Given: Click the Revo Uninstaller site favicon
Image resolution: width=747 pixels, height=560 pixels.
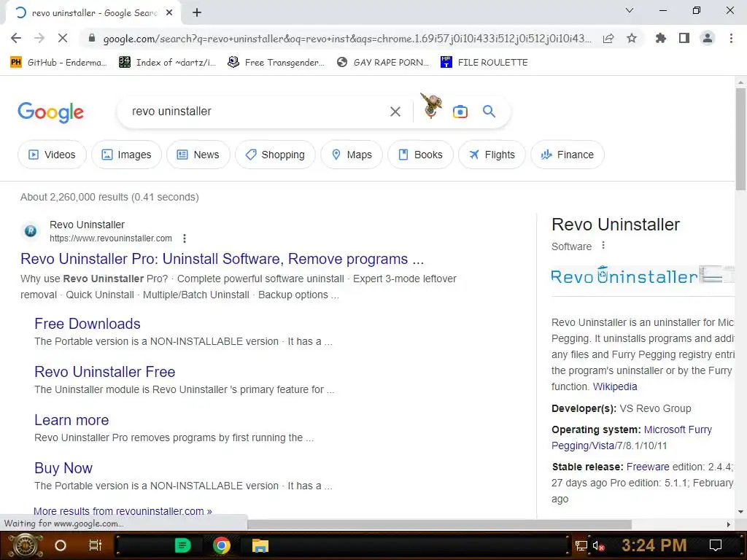Looking at the screenshot, I should 31,231.
